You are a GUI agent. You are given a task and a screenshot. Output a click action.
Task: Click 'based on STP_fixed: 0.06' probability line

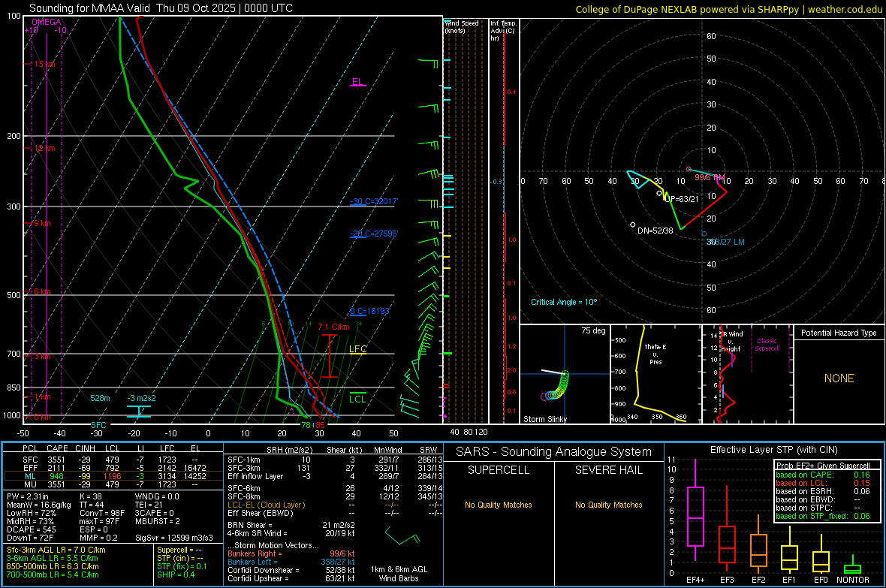pyautogui.click(x=823, y=516)
